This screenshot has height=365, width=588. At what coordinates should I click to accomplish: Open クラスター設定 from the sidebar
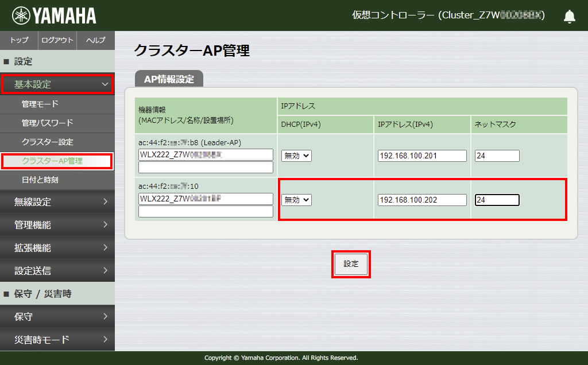point(57,142)
